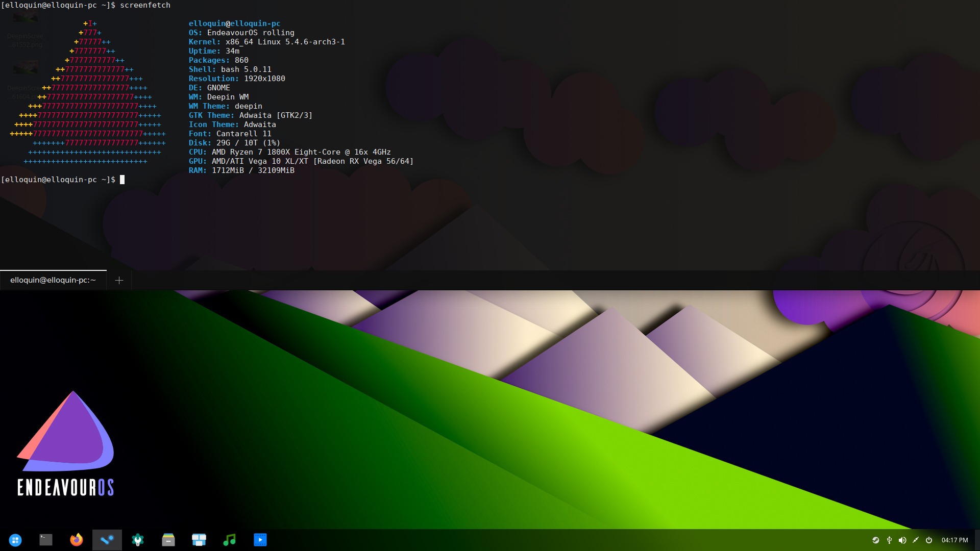Click the 'GPU: AMD/ATI Vega 10 XL/XT' line

pyautogui.click(x=301, y=161)
